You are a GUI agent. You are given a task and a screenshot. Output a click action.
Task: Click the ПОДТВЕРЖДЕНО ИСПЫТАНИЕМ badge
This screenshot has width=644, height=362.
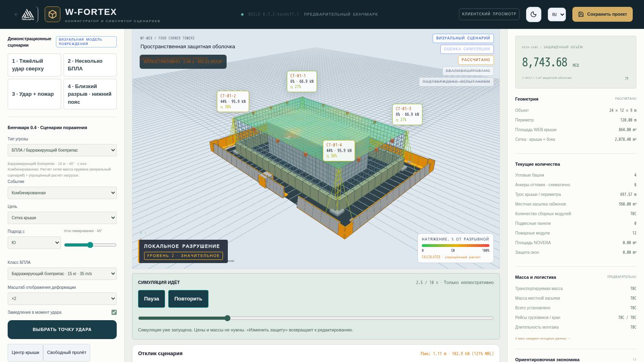point(456,82)
